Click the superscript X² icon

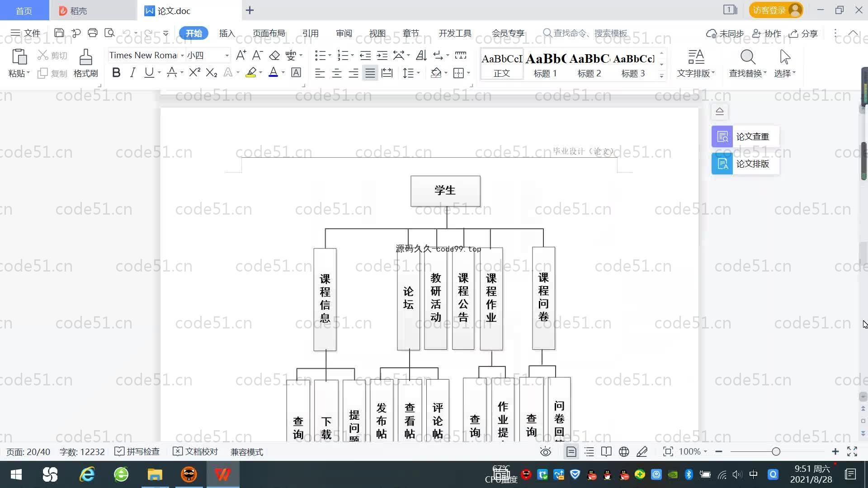[x=194, y=73]
